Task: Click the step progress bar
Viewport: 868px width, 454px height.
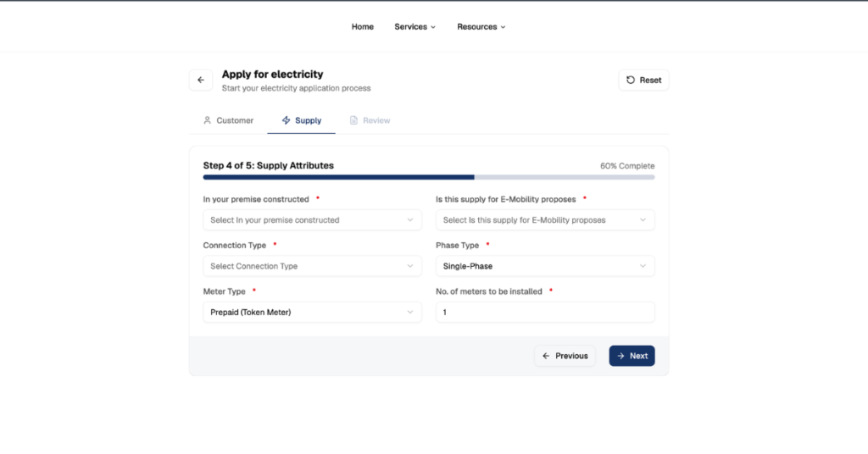Action: [x=429, y=178]
